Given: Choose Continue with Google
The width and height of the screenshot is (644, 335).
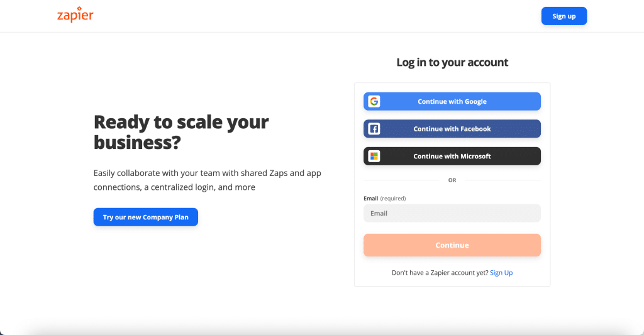Looking at the screenshot, I should click(452, 101).
